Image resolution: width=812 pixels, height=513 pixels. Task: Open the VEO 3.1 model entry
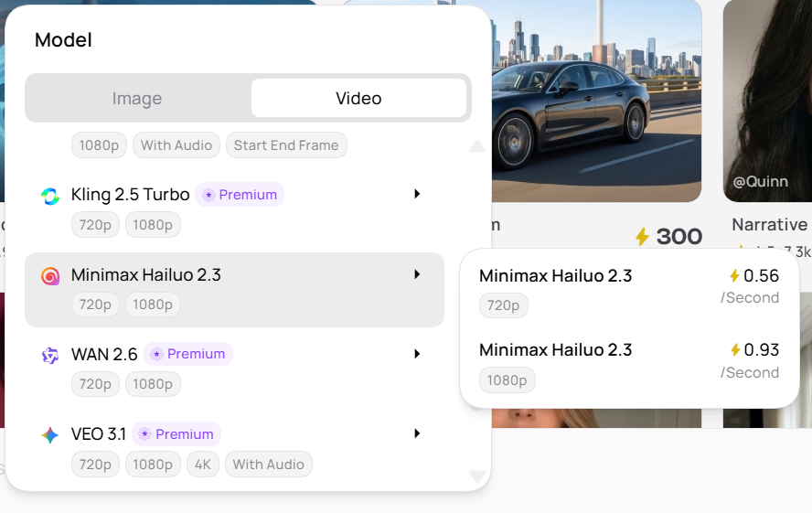[235, 449]
